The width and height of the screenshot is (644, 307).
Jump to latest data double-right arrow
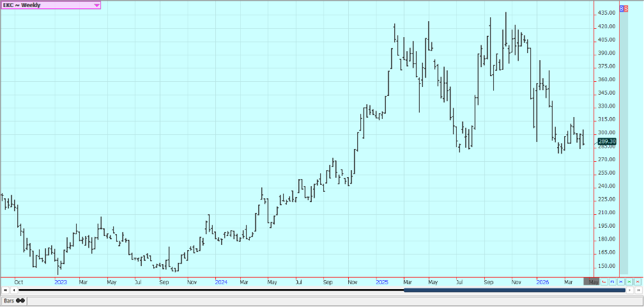(x=639, y=290)
